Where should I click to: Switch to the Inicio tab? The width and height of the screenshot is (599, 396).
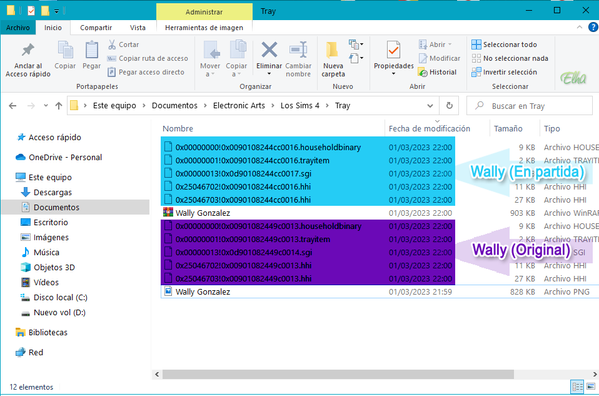coord(53,28)
